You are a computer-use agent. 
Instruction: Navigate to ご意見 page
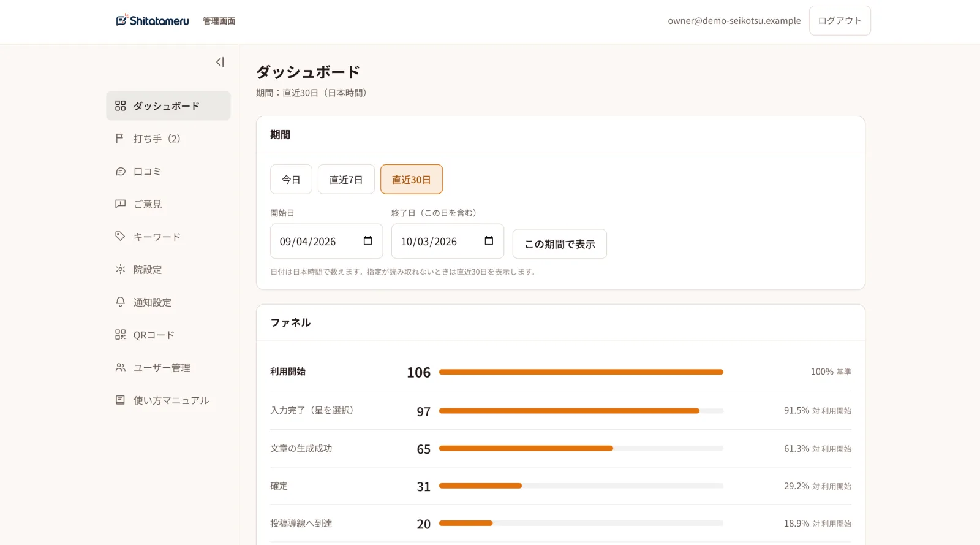168,204
